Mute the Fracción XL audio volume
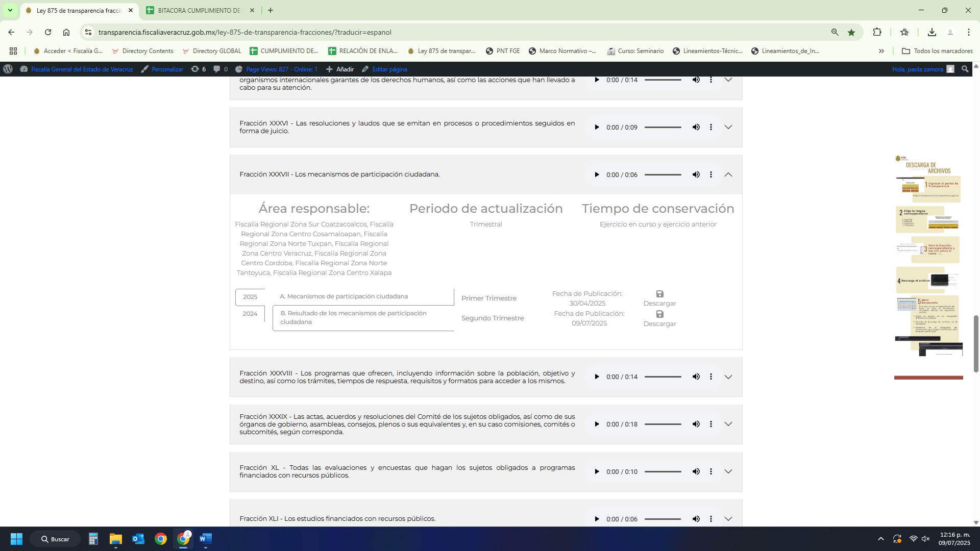The height and width of the screenshot is (551, 980). [x=696, y=471]
